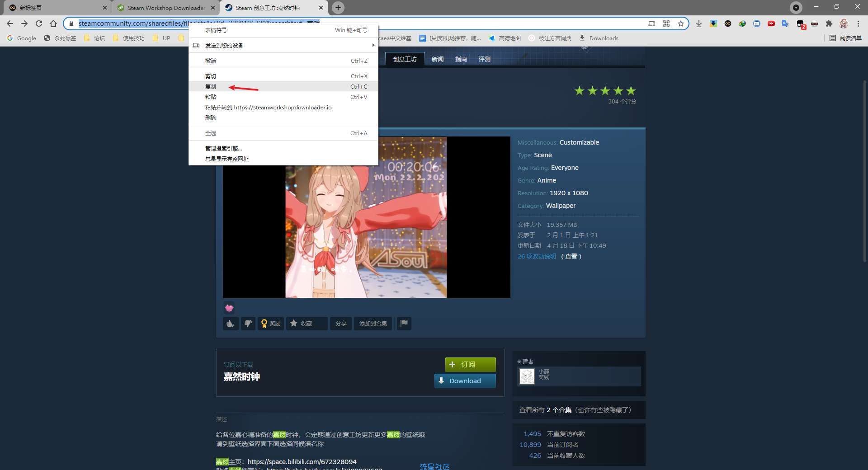Image resolution: width=868 pixels, height=470 pixels.
Task: Click the wallpaper preview image
Action: click(x=366, y=217)
